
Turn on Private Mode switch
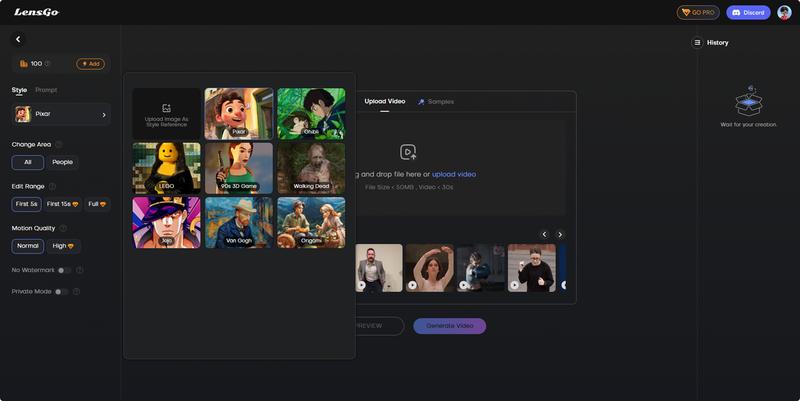pos(61,291)
